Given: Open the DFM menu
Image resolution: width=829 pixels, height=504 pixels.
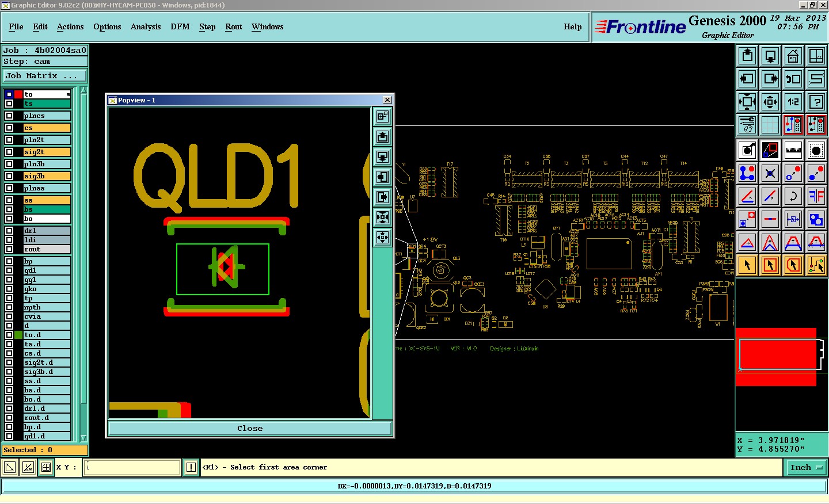Looking at the screenshot, I should tap(180, 26).
